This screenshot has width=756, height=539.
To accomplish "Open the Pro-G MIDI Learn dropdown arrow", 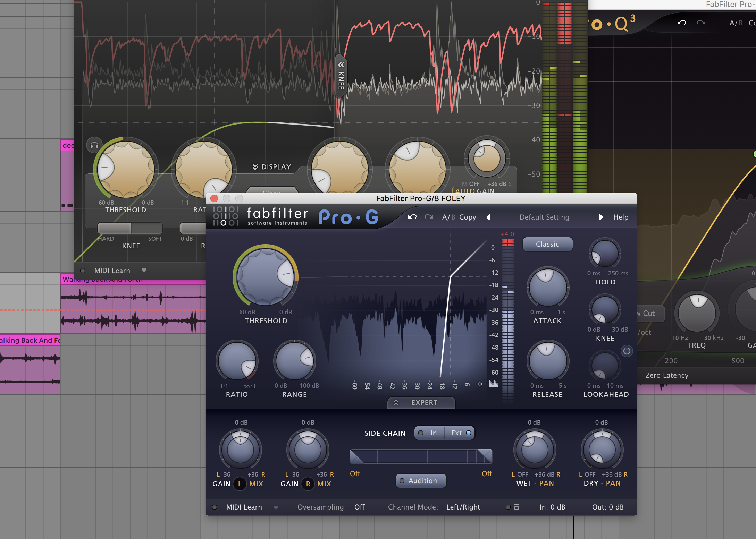I will [x=276, y=507].
